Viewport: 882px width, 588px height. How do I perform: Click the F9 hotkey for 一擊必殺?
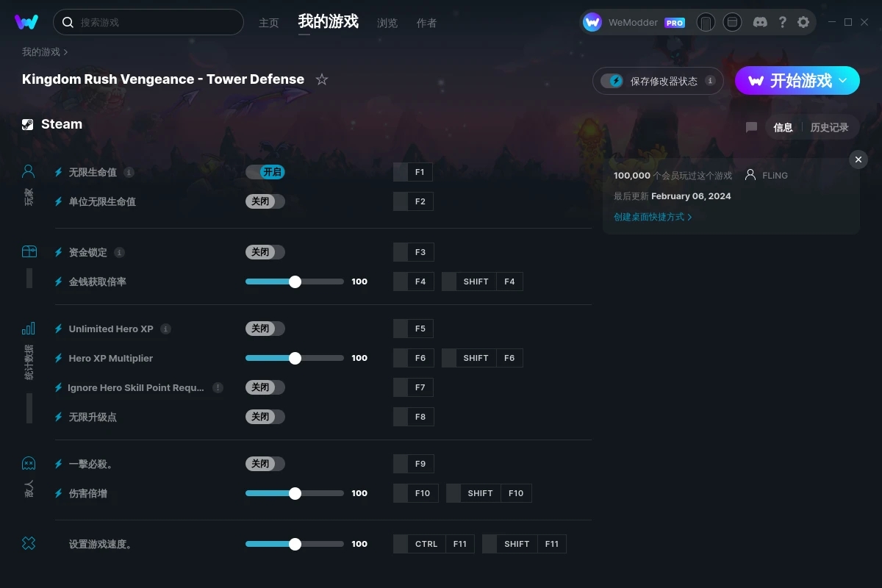[x=414, y=464]
